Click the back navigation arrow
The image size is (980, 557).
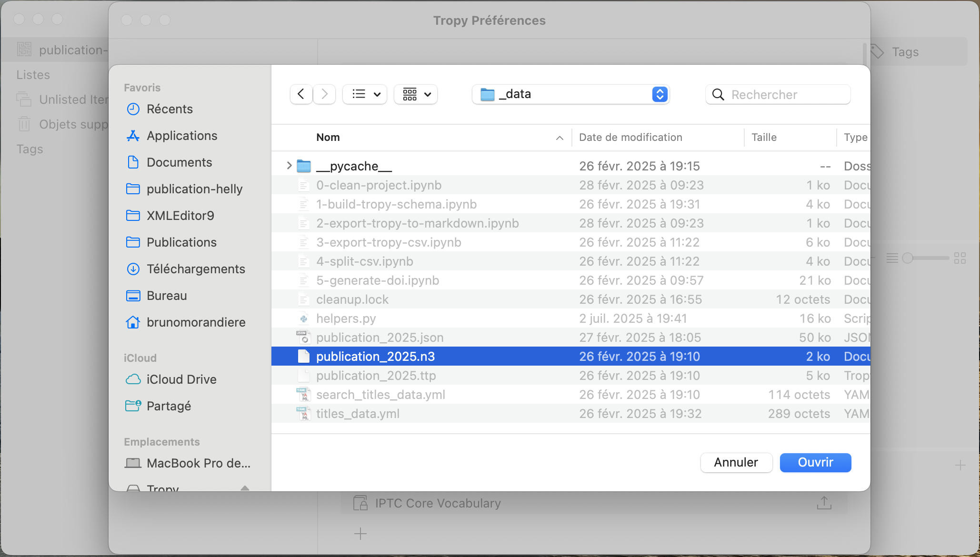(x=301, y=94)
